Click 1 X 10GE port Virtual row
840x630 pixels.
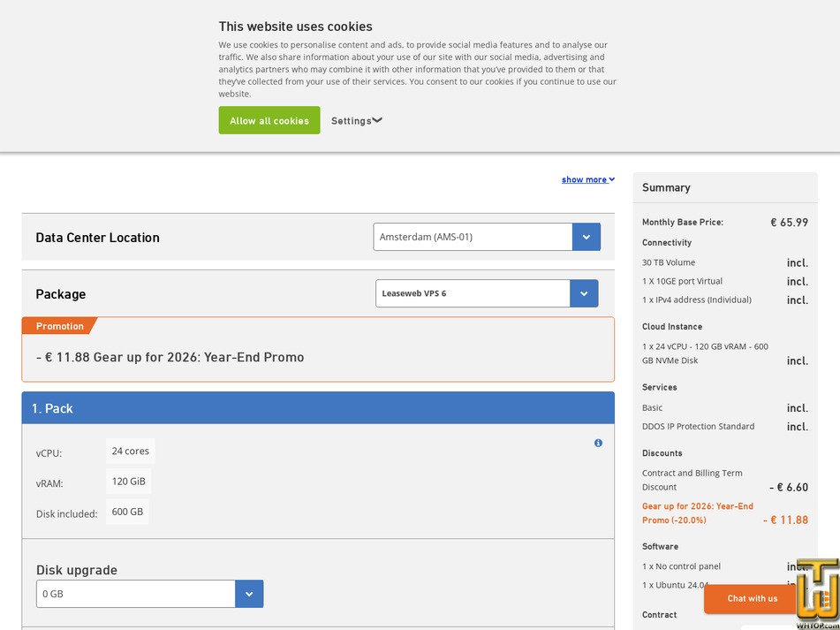725,281
